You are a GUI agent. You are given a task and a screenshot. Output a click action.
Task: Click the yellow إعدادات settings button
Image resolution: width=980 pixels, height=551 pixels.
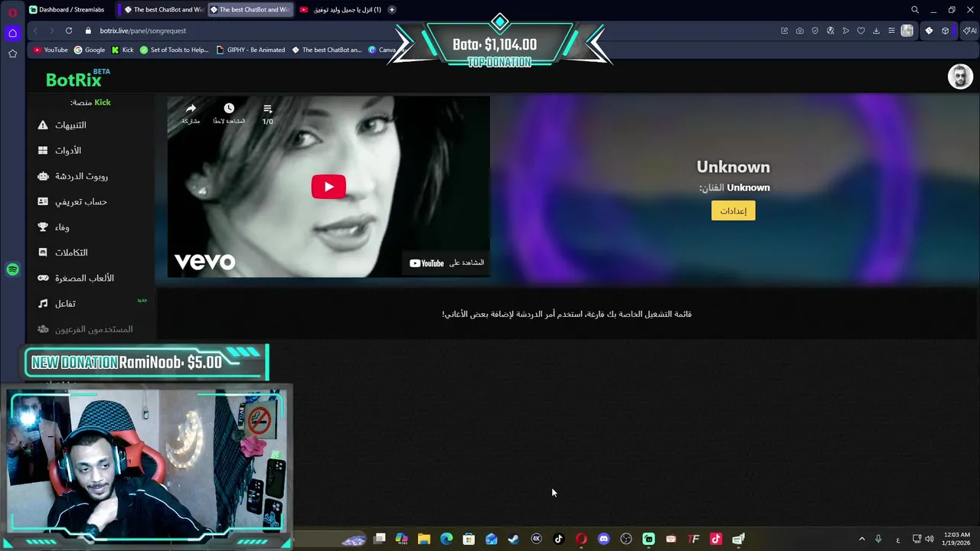[x=733, y=210]
